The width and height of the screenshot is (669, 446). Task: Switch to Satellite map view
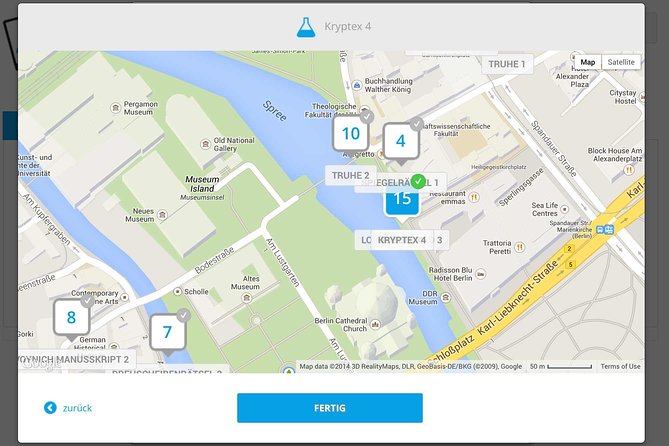point(621,62)
